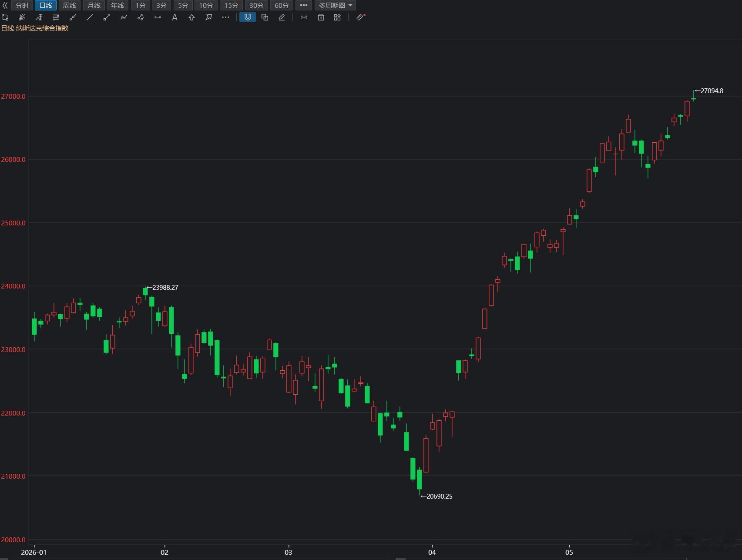The width and height of the screenshot is (742, 560).
Task: Expand the 多周期图 multi-period dropdown
Action: pyautogui.click(x=336, y=5)
